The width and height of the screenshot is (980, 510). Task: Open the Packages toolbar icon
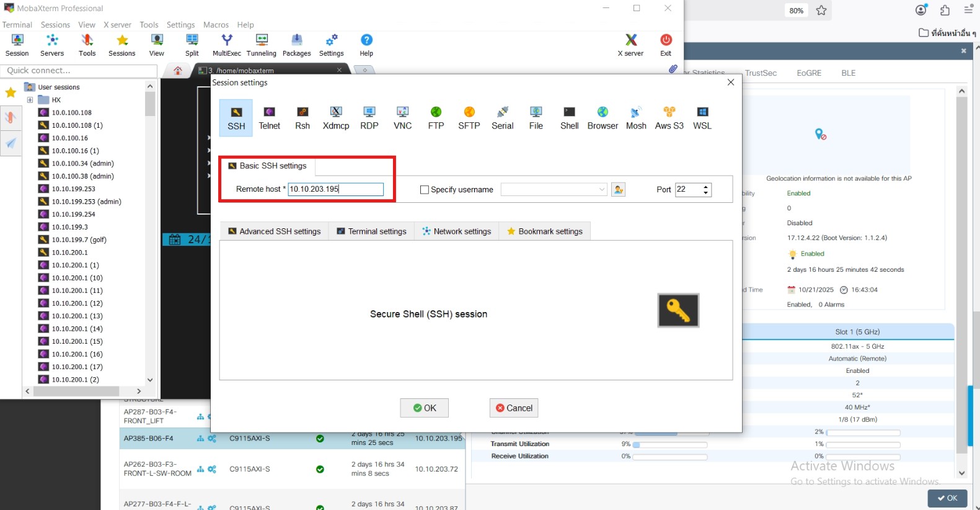(296, 45)
